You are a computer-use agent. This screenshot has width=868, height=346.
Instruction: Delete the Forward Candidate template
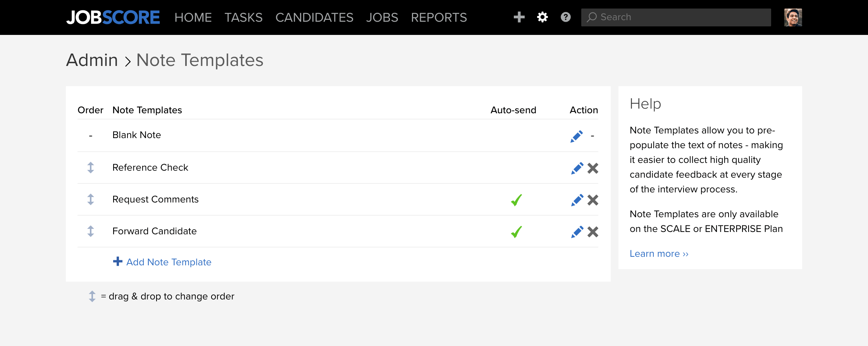pyautogui.click(x=593, y=232)
